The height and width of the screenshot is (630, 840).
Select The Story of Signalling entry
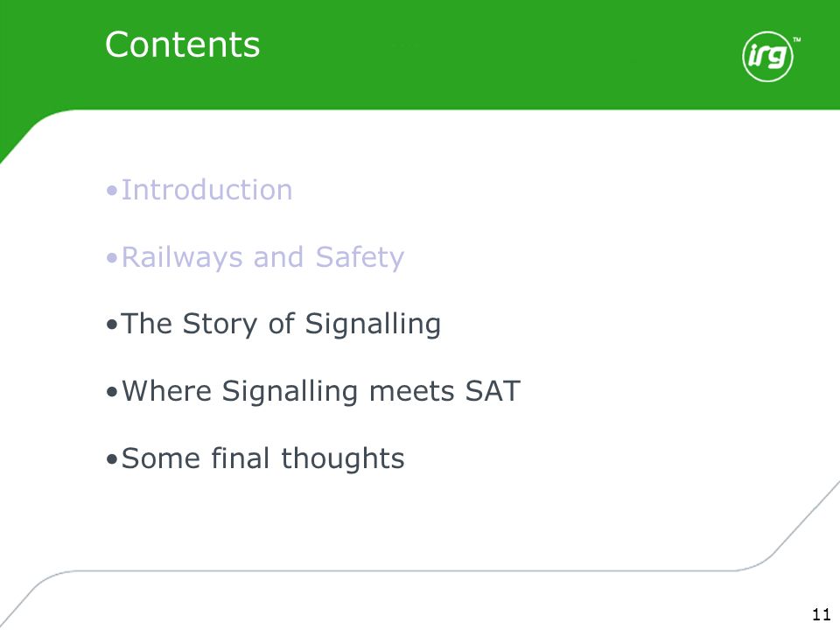281,325
